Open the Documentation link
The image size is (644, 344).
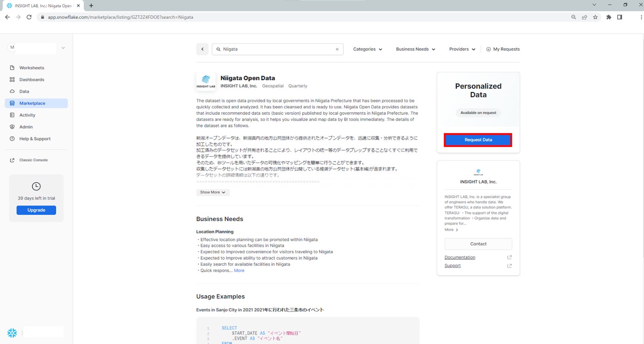pyautogui.click(x=460, y=257)
